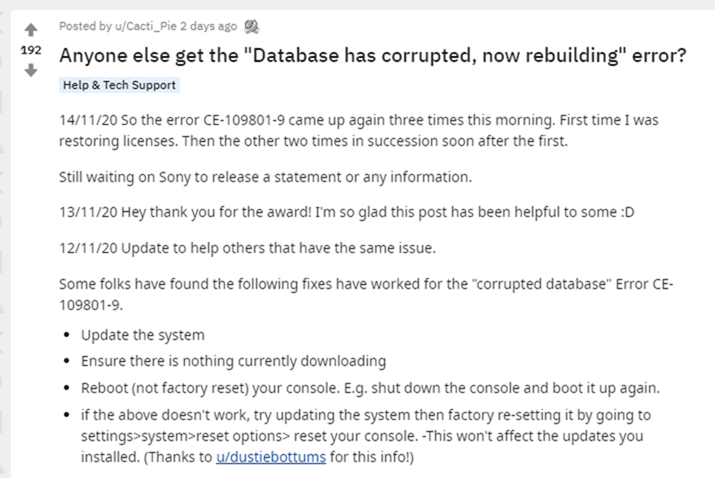Image resolution: width=715 pixels, height=478 pixels.
Task: Click the 12/11/20 update line
Action: point(247,248)
